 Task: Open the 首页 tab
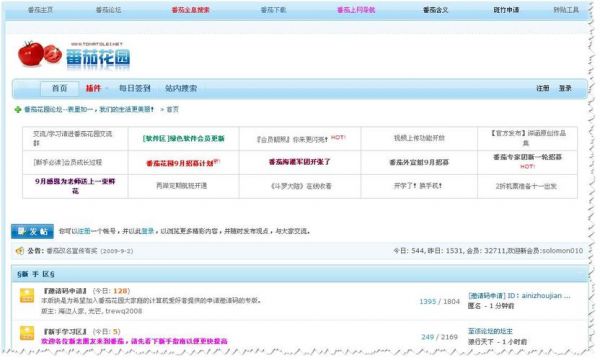pyautogui.click(x=60, y=88)
